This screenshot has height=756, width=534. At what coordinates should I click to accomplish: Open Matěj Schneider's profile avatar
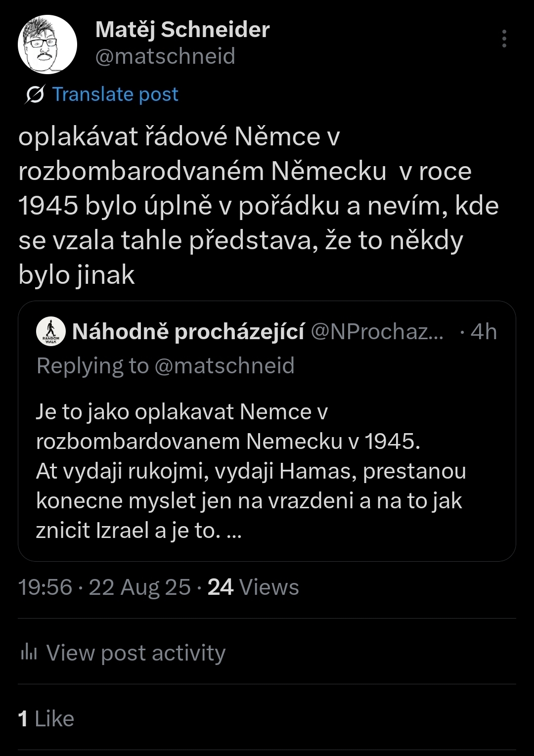coord(47,44)
